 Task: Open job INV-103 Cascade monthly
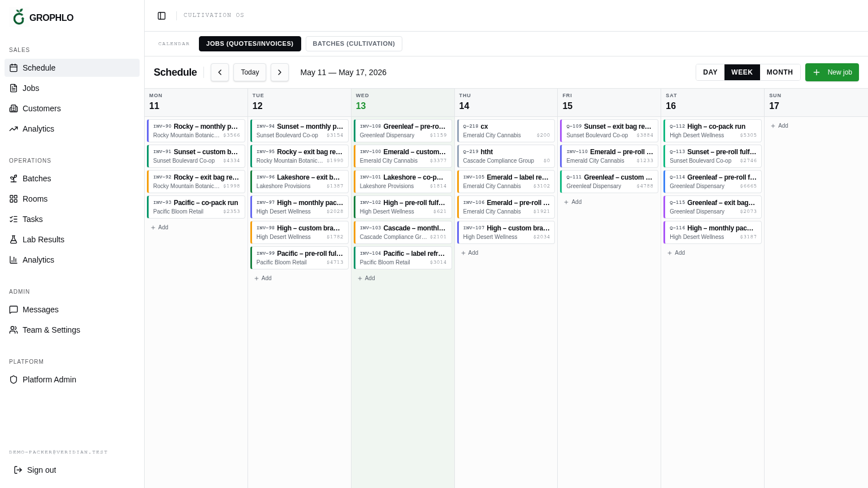(x=403, y=232)
